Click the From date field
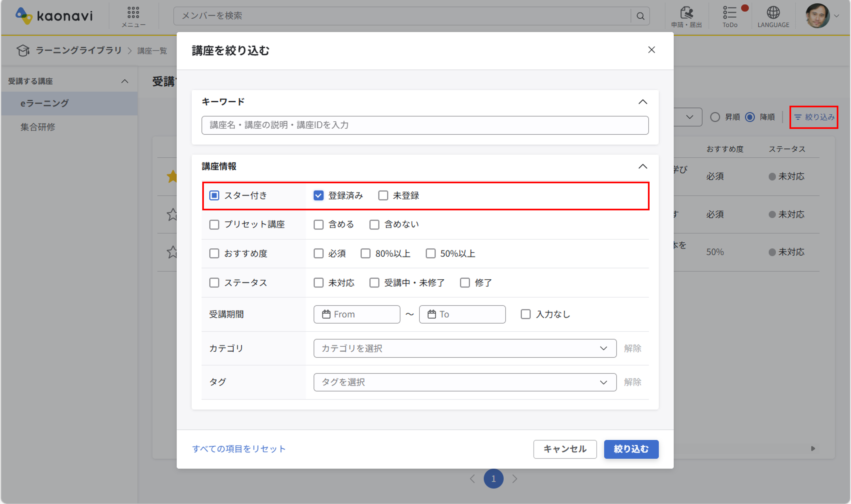 point(357,314)
